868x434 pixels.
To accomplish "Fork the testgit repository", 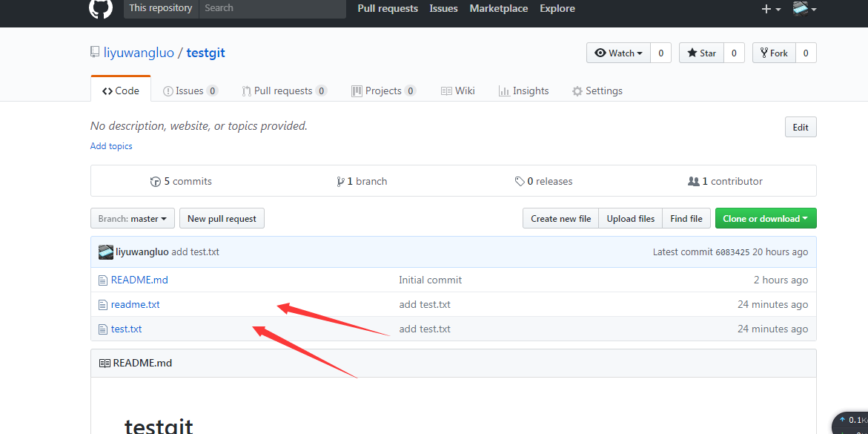I will [774, 53].
